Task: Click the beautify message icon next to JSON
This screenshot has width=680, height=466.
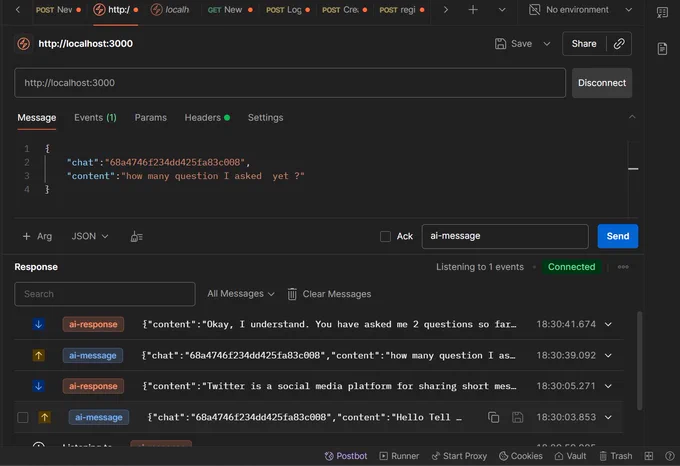Action: pos(137,236)
